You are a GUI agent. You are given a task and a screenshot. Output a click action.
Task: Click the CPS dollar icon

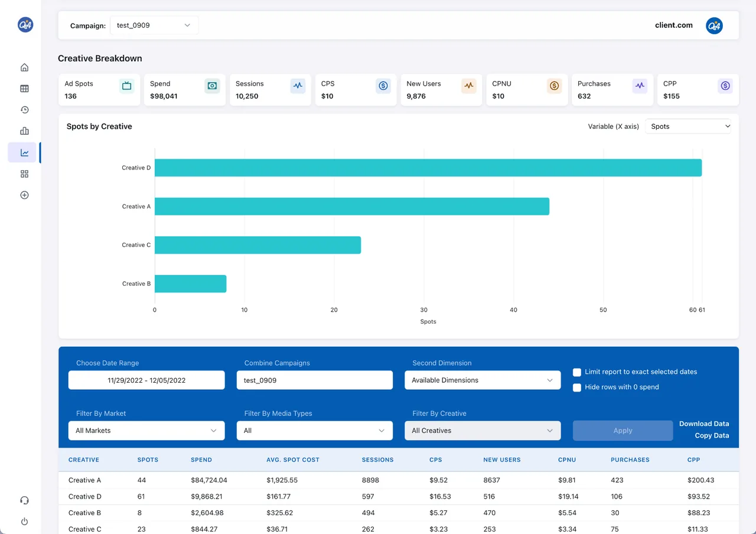(x=383, y=86)
